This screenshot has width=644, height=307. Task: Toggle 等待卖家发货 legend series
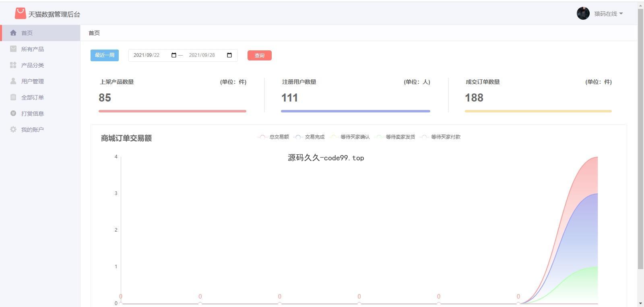pyautogui.click(x=394, y=137)
